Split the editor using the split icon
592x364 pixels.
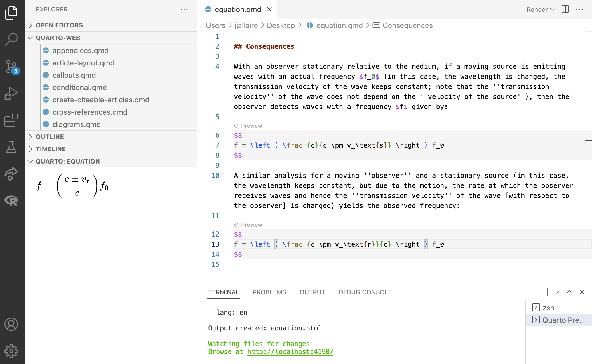coord(565,9)
